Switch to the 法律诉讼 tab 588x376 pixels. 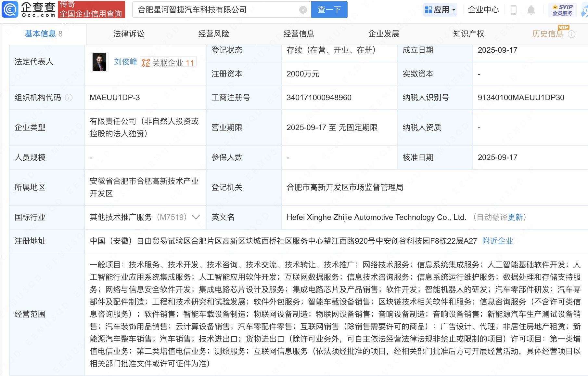tap(129, 34)
